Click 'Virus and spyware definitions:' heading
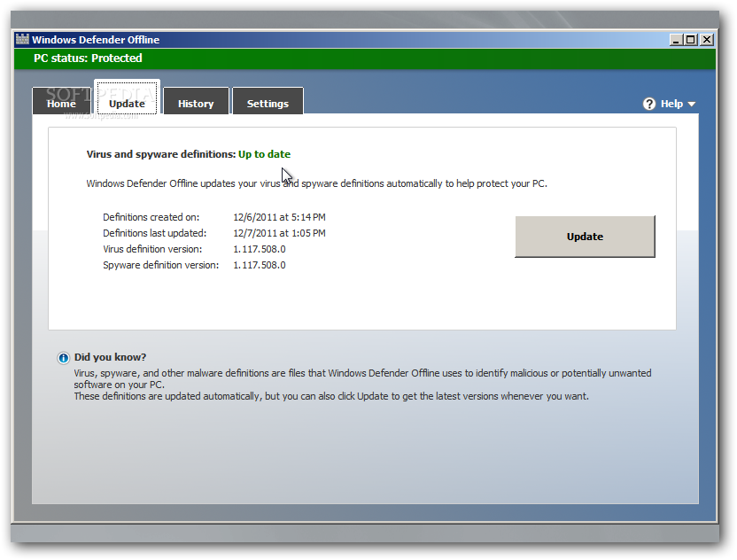The image size is (737, 560). pos(161,154)
